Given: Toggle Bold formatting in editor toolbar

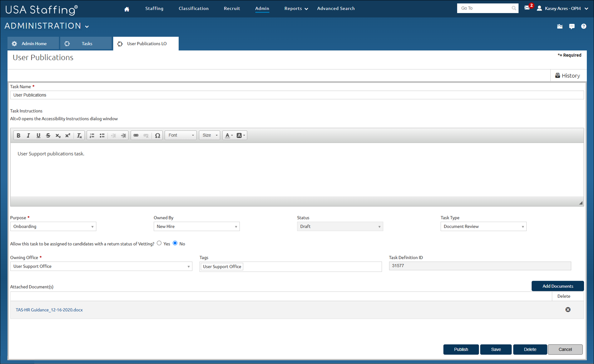Looking at the screenshot, I should tap(18, 135).
